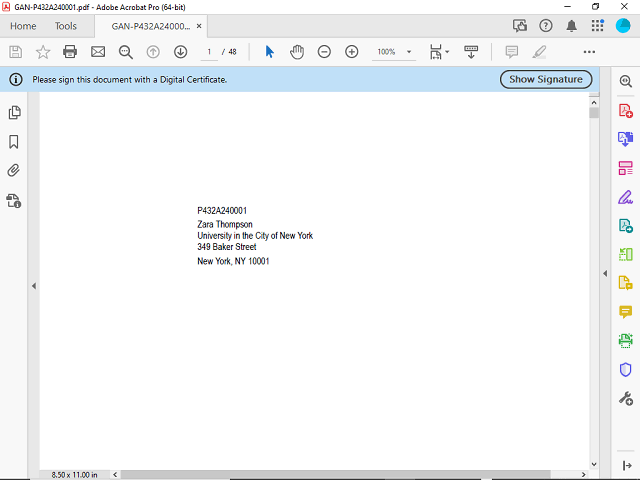The image size is (640, 480).
Task: Click the address 349 Baker Street
Action: (227, 247)
